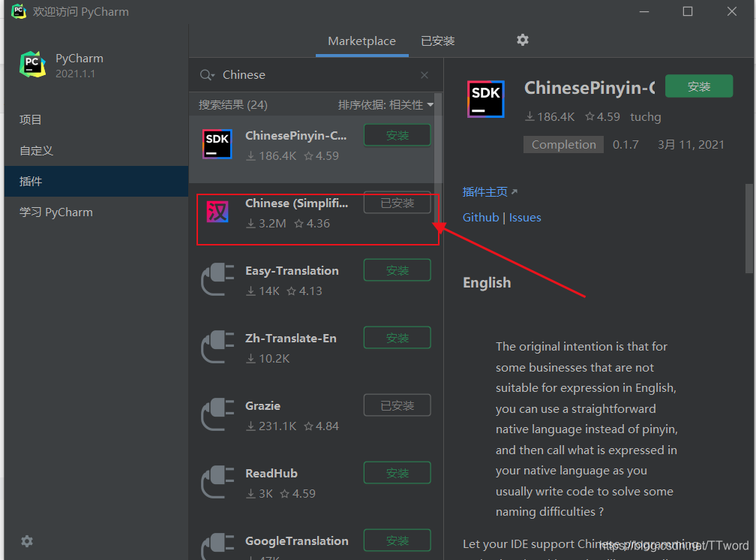
Task: Click the Completion tag
Action: [564, 144]
